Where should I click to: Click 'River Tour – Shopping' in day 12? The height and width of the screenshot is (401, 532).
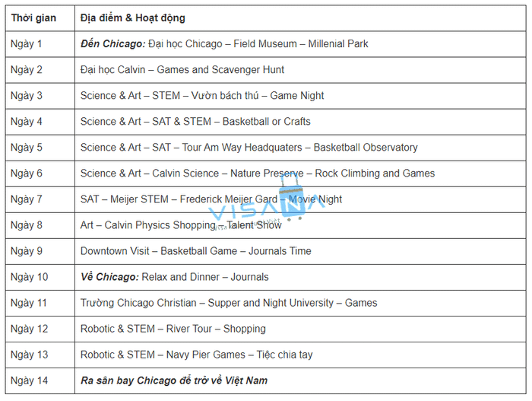point(216,329)
